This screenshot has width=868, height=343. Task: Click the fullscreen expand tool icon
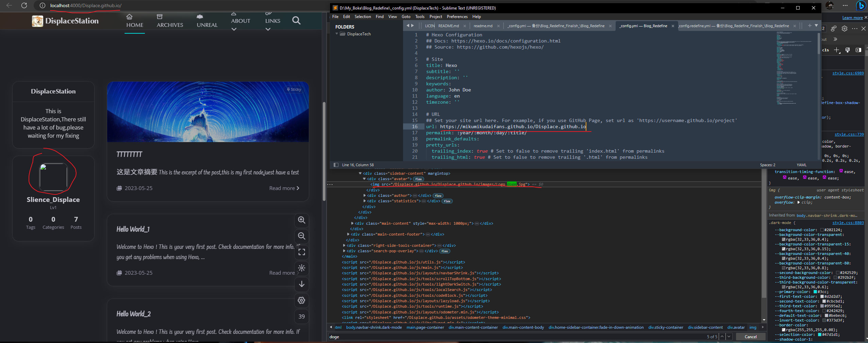click(x=301, y=252)
